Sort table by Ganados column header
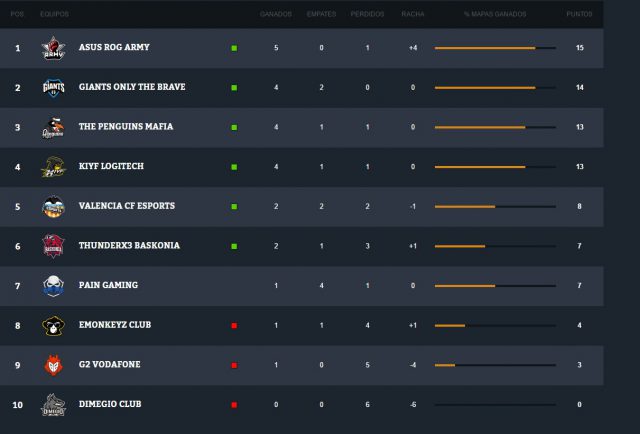The height and width of the screenshot is (434, 640). [x=276, y=15]
